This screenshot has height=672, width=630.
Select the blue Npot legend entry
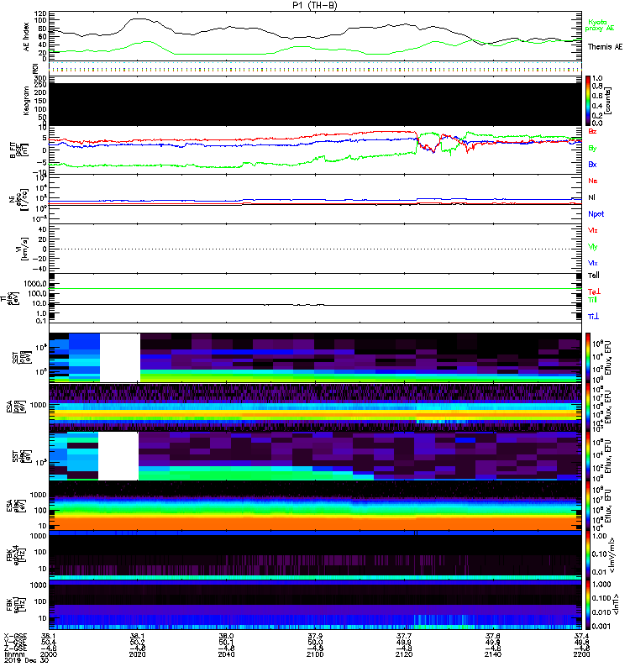[x=596, y=214]
